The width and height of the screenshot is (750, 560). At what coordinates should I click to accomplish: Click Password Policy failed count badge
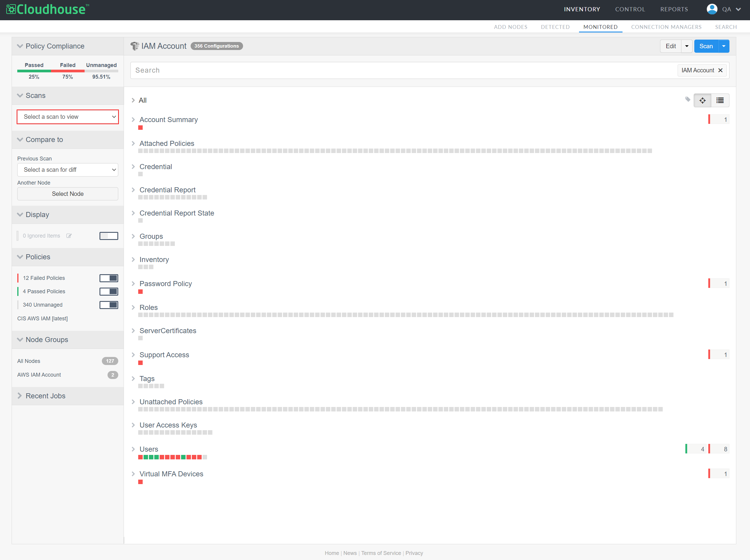(718, 283)
